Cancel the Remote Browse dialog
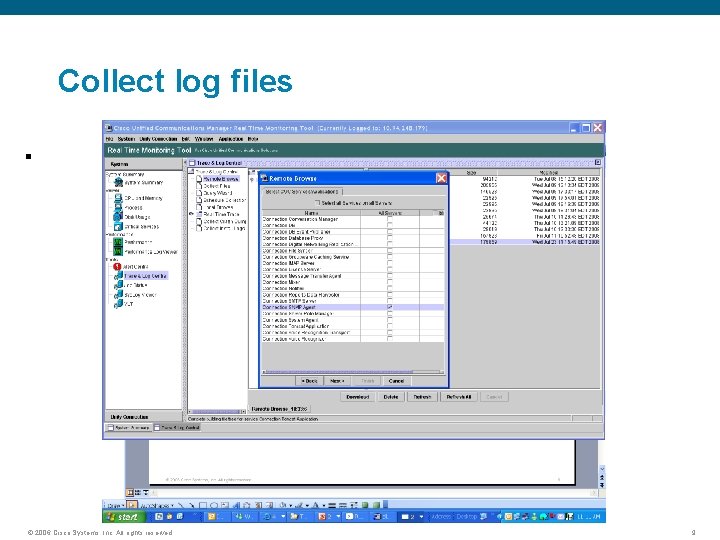Image resolution: width=720 pixels, height=540 pixels. click(x=396, y=381)
